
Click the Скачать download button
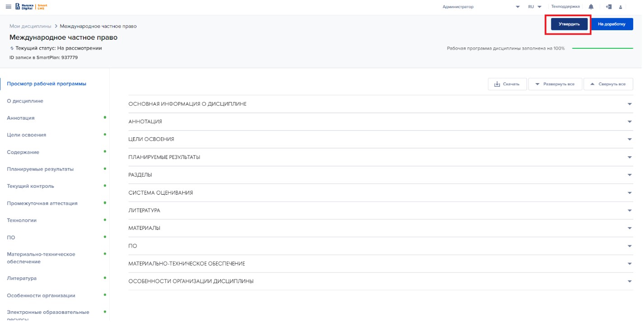click(x=507, y=84)
